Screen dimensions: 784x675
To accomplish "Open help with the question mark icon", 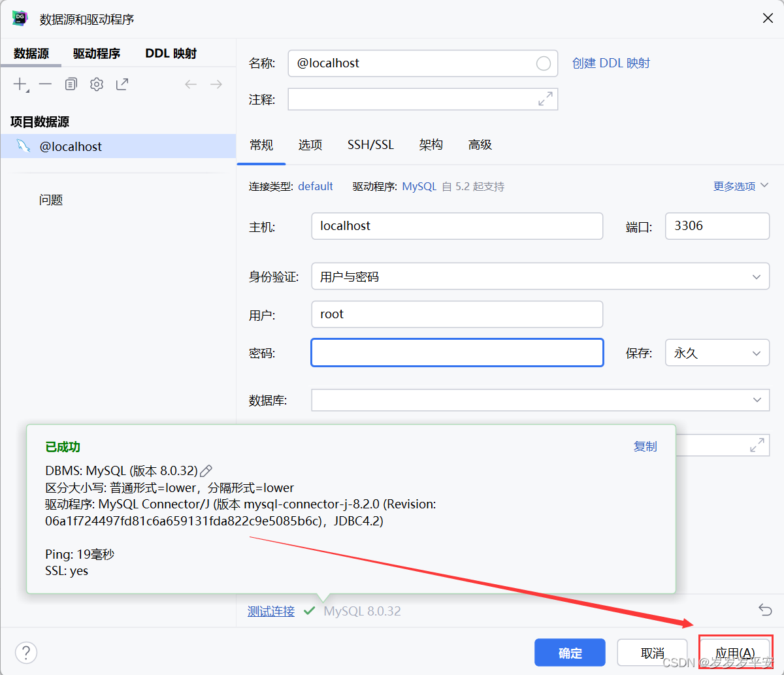I will tap(26, 652).
